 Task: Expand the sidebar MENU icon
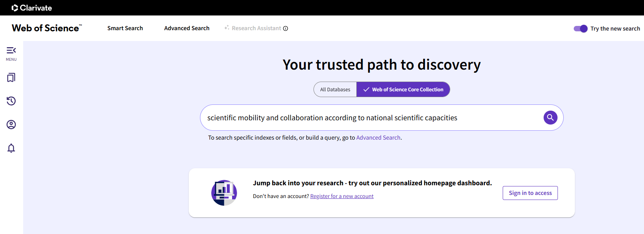click(11, 53)
